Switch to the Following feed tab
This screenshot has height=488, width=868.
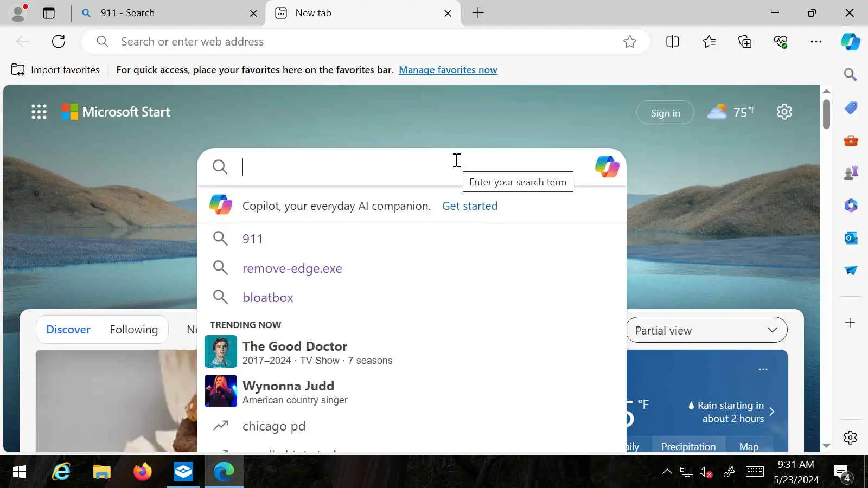134,330
